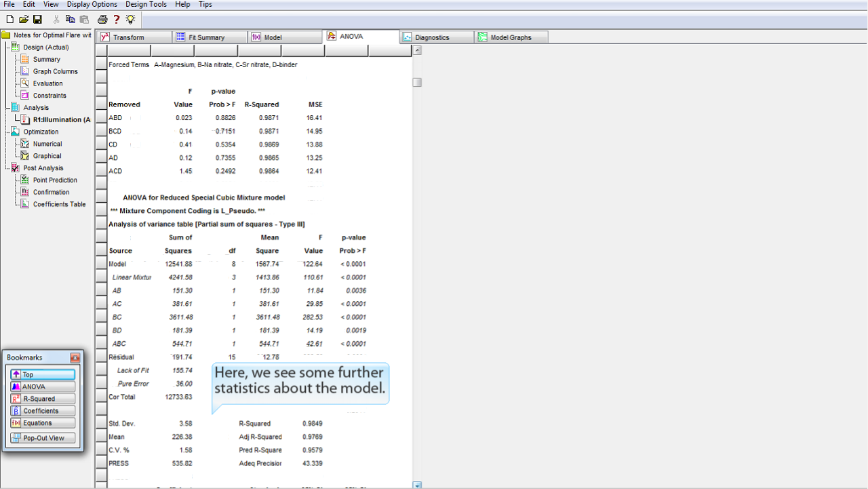Screen dimensions: 868x489
Task: Go to the Fit Summary tab
Action: 206,37
